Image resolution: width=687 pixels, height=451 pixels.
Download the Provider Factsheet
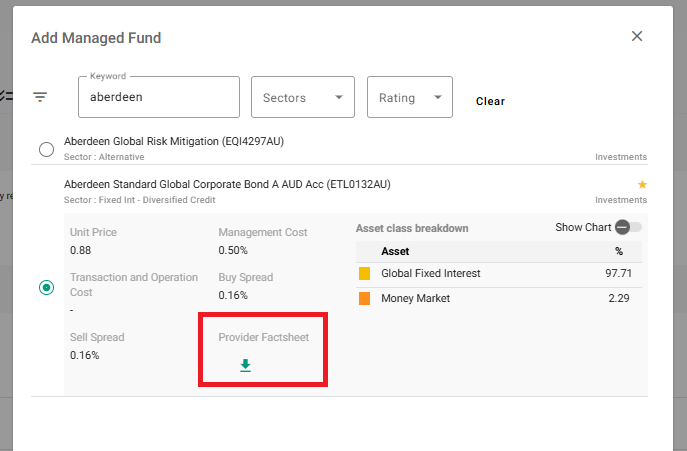[245, 366]
